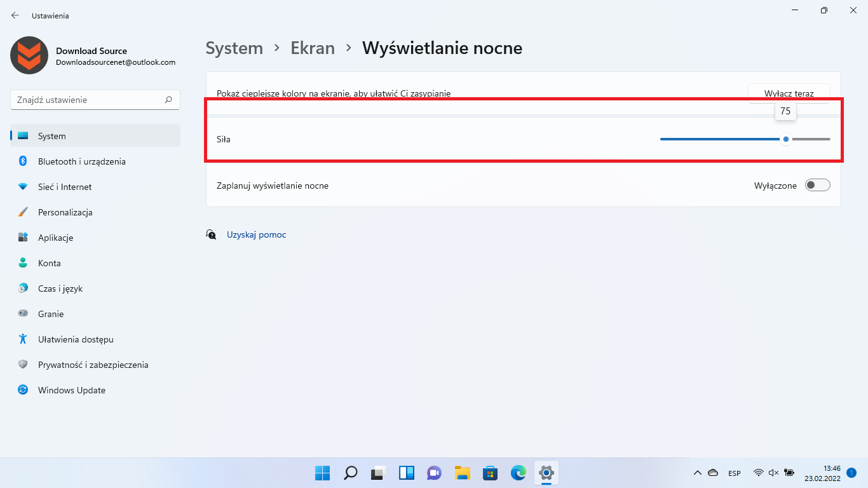Viewport: 868px width, 488px height.
Task: Open Aplikacje settings section
Action: [95, 238]
